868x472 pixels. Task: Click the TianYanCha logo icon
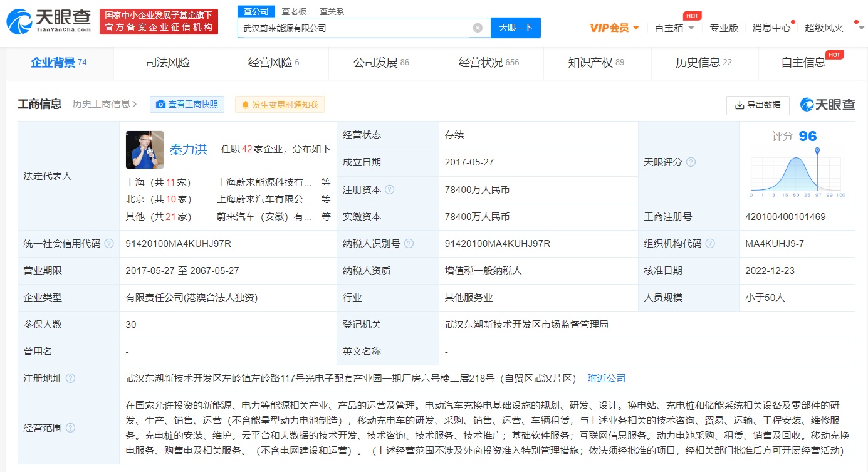pos(19,21)
